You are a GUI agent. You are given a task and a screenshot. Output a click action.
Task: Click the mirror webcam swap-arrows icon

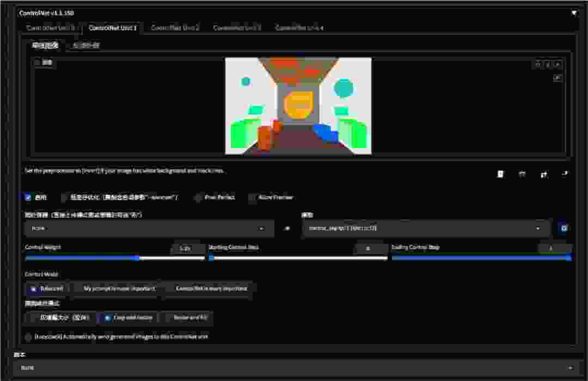click(x=544, y=174)
